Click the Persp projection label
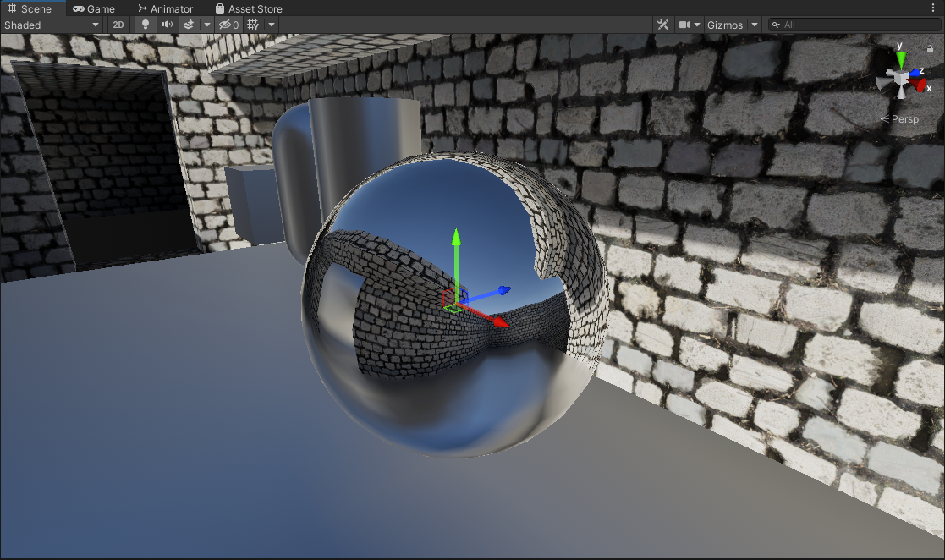This screenshot has width=945, height=560. tap(904, 119)
